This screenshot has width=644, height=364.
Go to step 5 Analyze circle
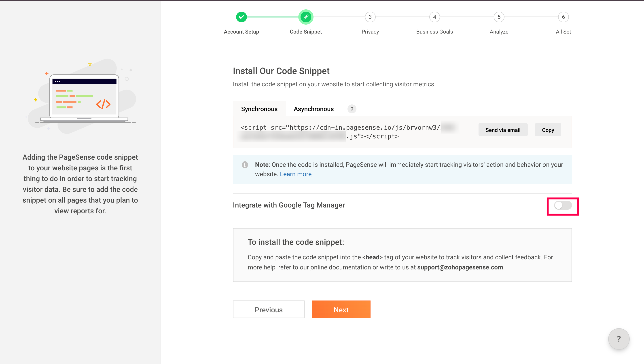click(x=499, y=17)
